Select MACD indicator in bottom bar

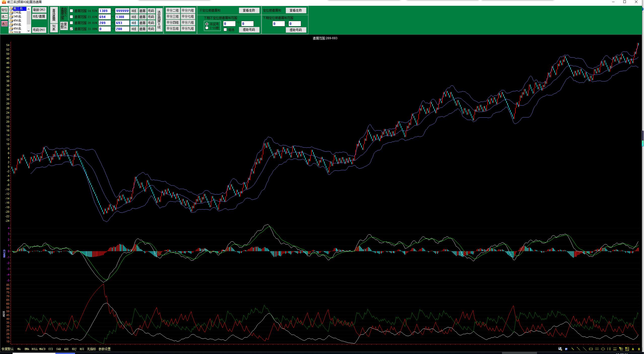click(x=43, y=349)
